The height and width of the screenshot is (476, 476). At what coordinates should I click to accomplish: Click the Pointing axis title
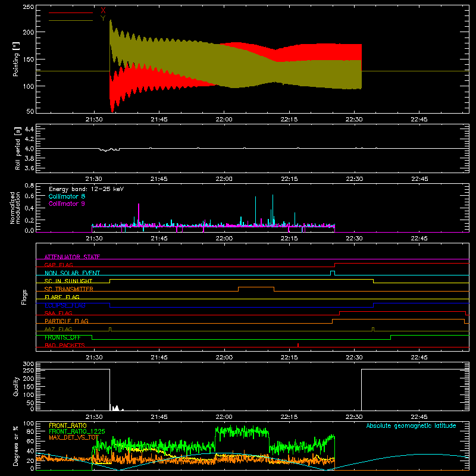point(15,59)
